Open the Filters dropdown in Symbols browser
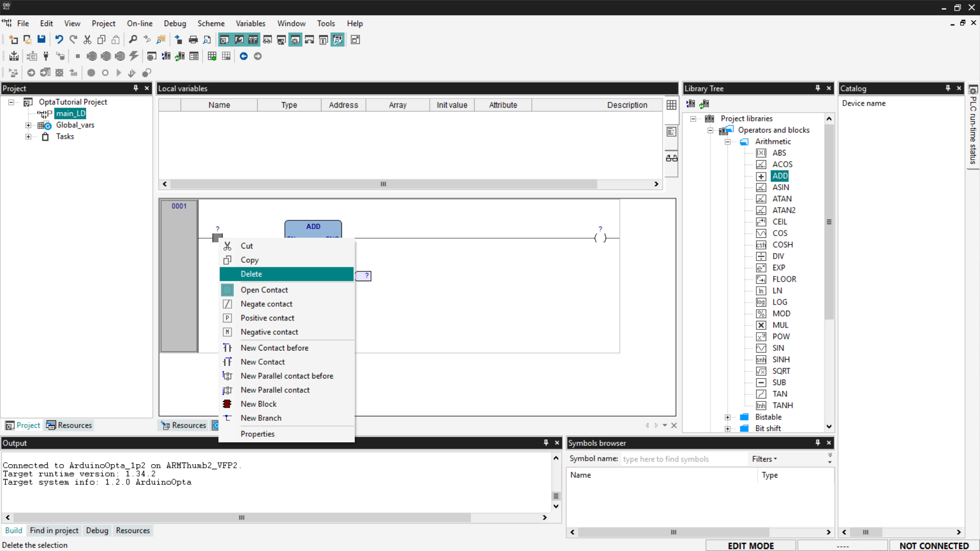The height and width of the screenshot is (551, 980). click(764, 459)
